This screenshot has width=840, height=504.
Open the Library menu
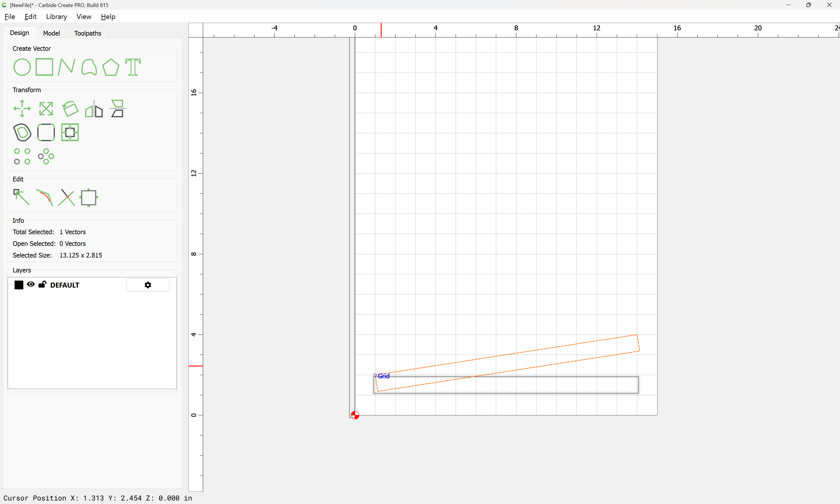[56, 17]
